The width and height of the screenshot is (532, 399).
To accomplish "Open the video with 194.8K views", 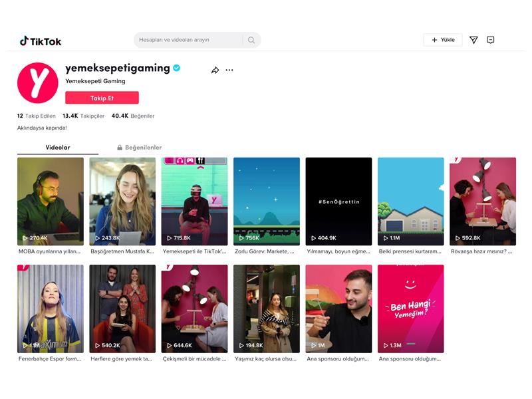I will [x=267, y=309].
